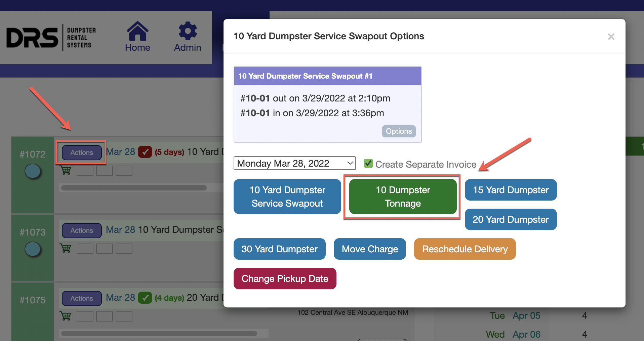Uncheck Create Separate Invoice checkbox
644x341 pixels.
(368, 164)
